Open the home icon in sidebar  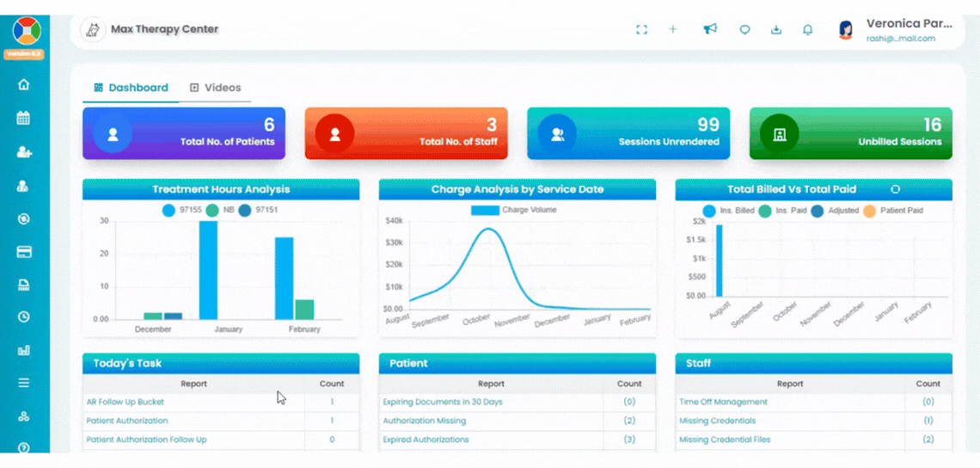click(24, 84)
